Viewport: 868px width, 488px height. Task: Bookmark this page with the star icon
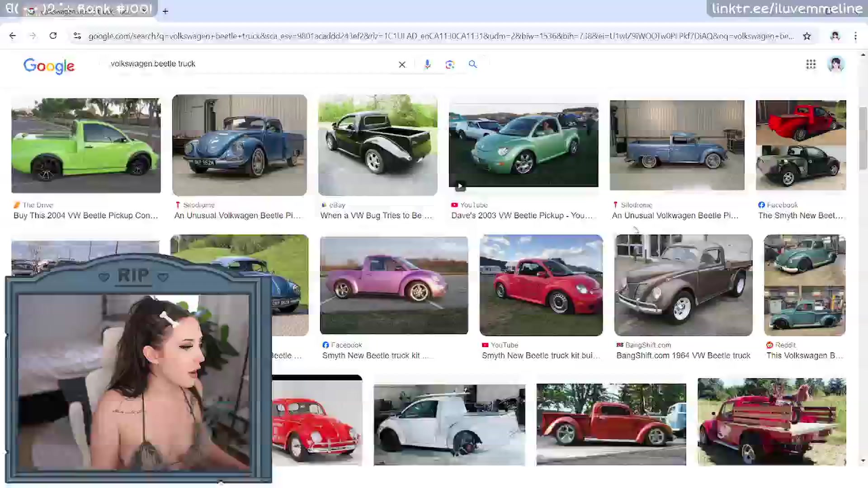807,36
